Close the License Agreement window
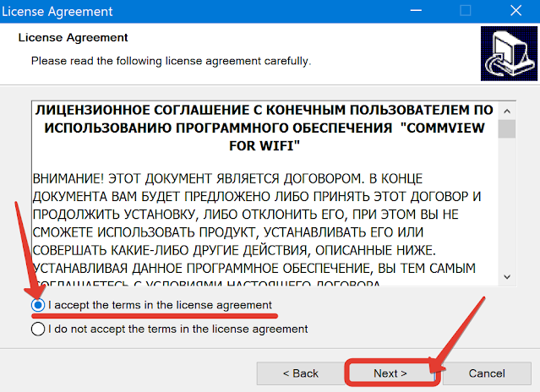This screenshot has width=540, height=392. point(515,11)
